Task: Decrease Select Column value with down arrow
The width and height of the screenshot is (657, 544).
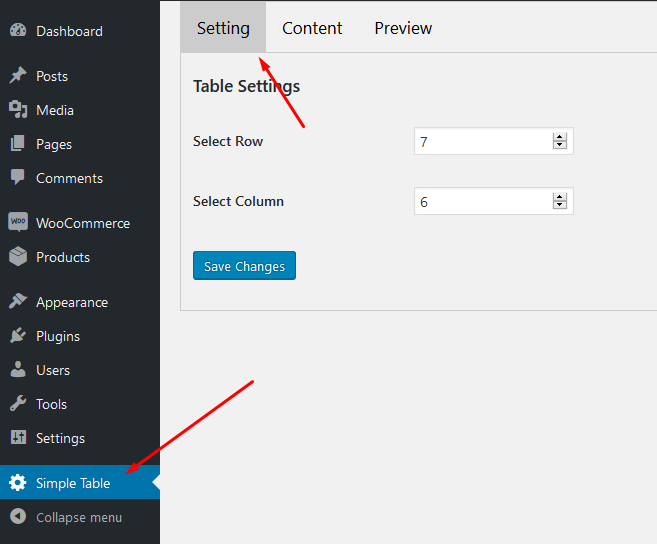Action: pos(560,205)
